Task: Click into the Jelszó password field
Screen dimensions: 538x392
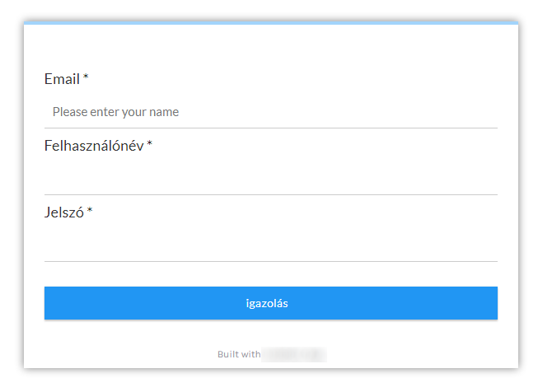Action: [x=270, y=245]
